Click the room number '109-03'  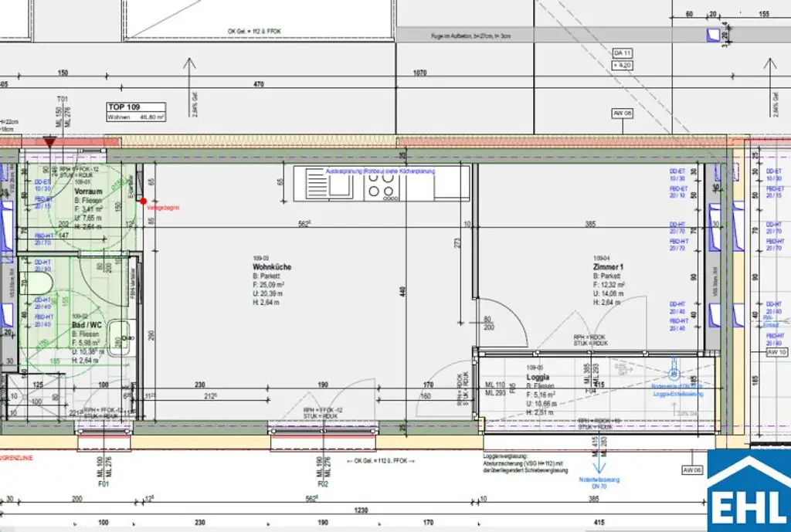tap(262, 258)
